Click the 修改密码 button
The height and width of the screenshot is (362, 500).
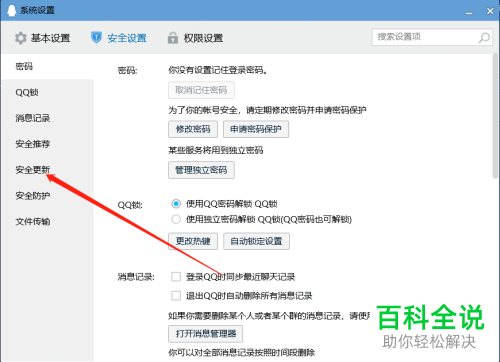coord(193,129)
